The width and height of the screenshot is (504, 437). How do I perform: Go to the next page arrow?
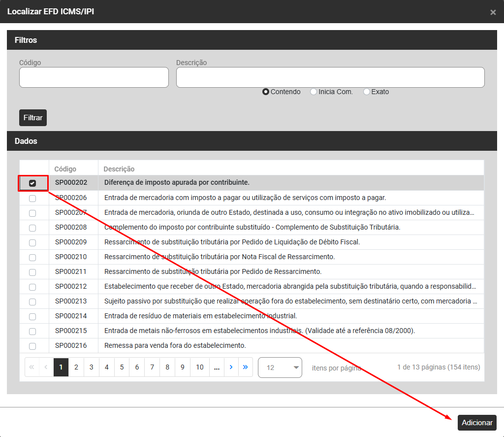[x=230, y=367]
